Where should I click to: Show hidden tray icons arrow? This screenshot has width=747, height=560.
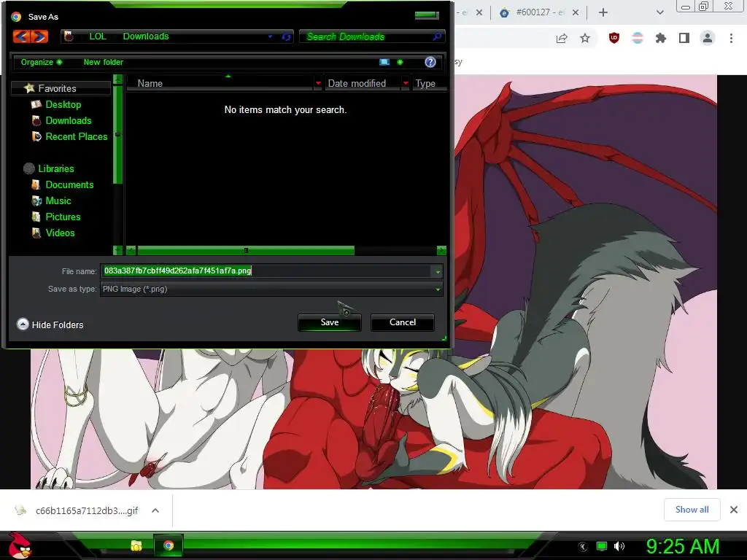[583, 547]
